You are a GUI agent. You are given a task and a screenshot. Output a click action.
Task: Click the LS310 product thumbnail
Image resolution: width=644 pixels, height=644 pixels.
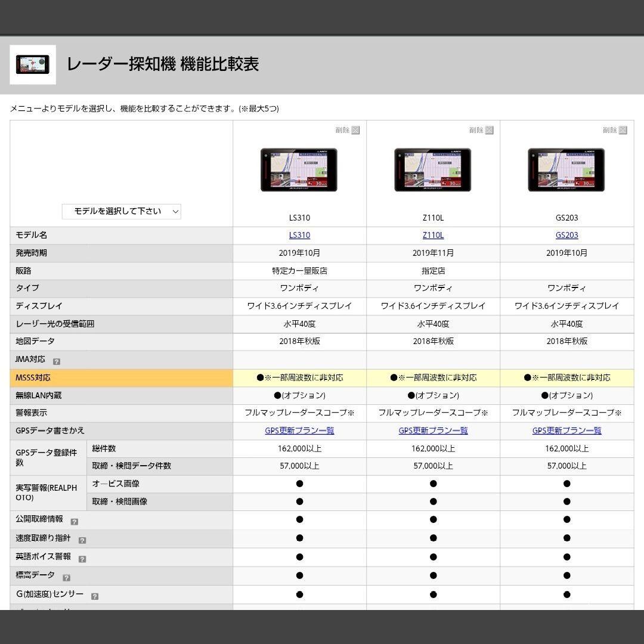(299, 169)
